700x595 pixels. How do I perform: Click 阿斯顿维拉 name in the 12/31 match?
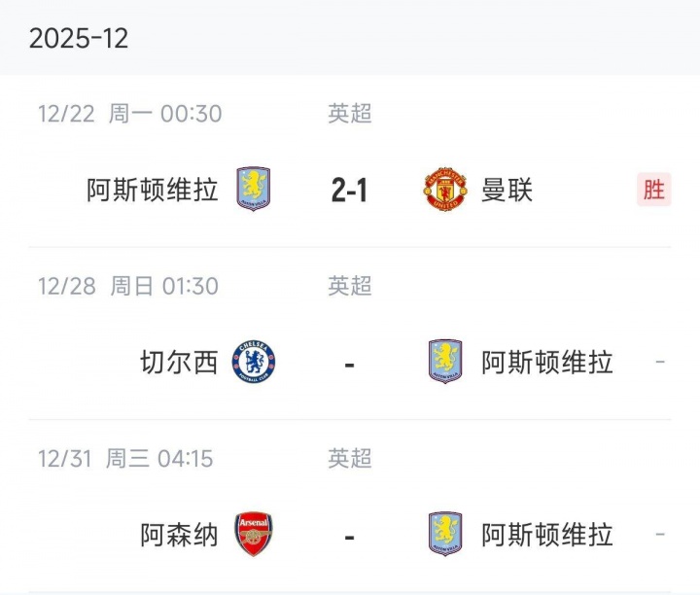pyautogui.click(x=547, y=535)
